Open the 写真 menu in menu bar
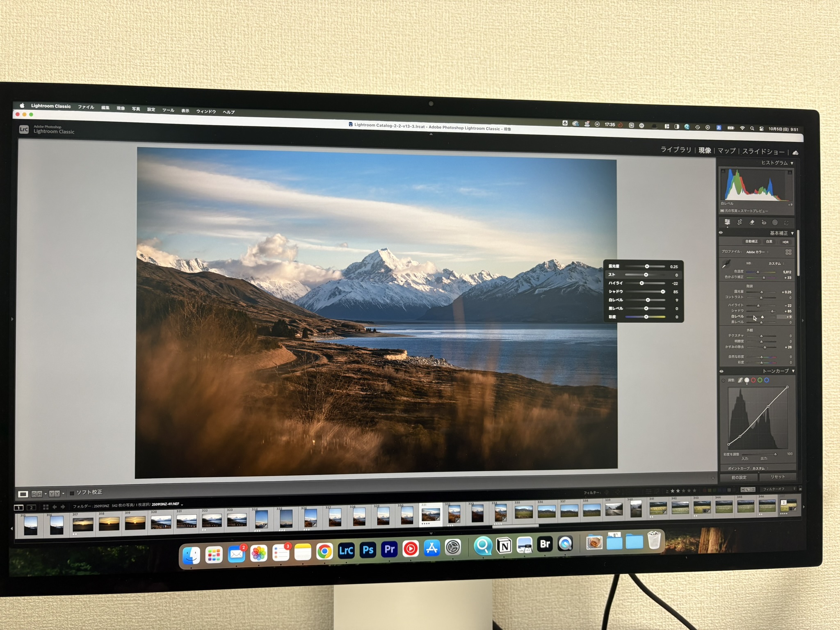This screenshot has height=630, width=840. [x=136, y=109]
